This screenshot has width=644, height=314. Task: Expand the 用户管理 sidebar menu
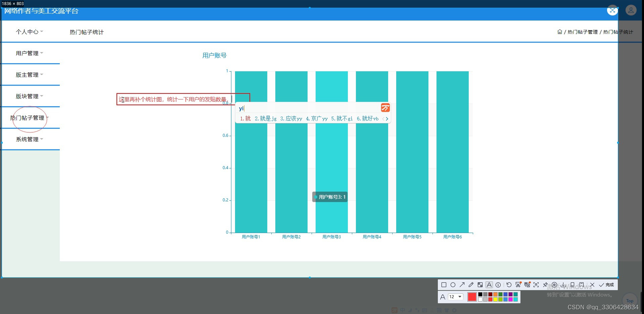point(30,53)
